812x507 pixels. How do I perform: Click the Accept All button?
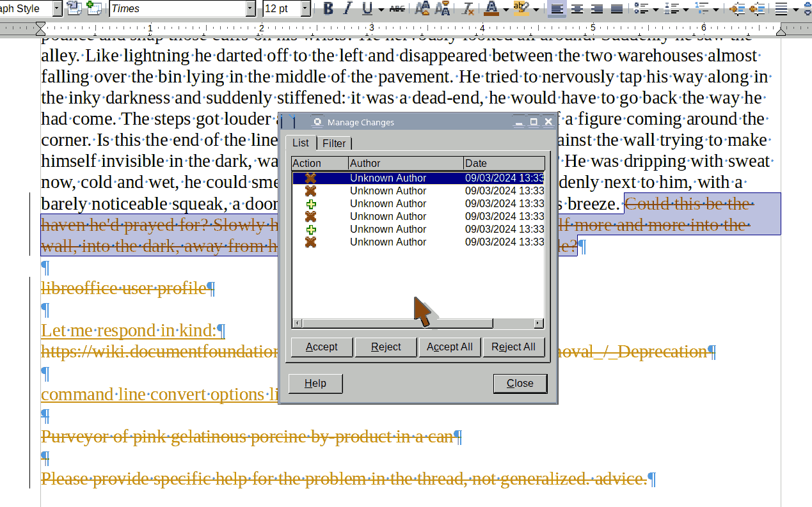(449, 347)
